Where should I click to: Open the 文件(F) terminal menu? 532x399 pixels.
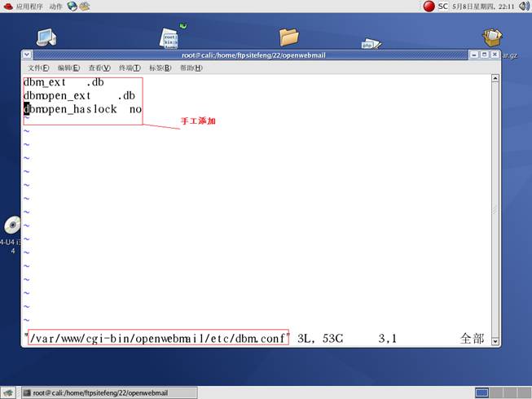[38, 68]
